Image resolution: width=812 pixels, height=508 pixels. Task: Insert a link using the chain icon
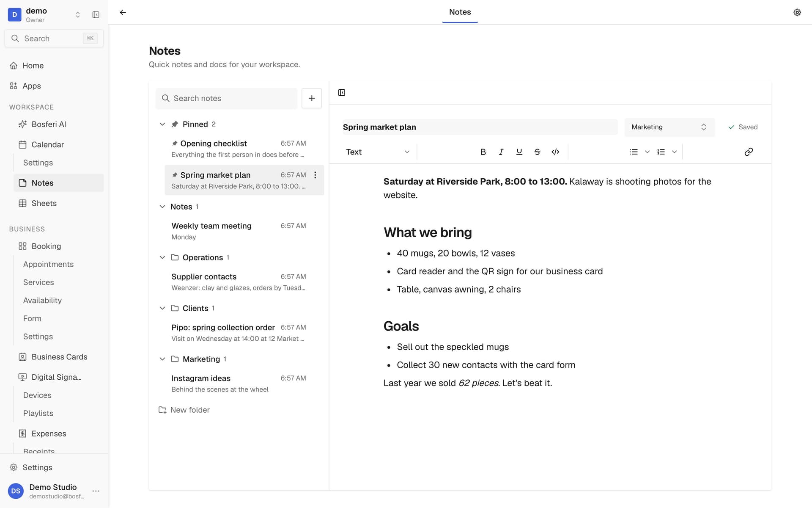tap(749, 152)
